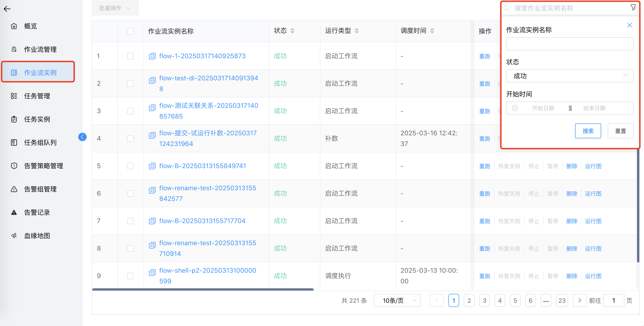Open the 运行图 link for row 5
This screenshot has width=644, height=326.
click(593, 166)
